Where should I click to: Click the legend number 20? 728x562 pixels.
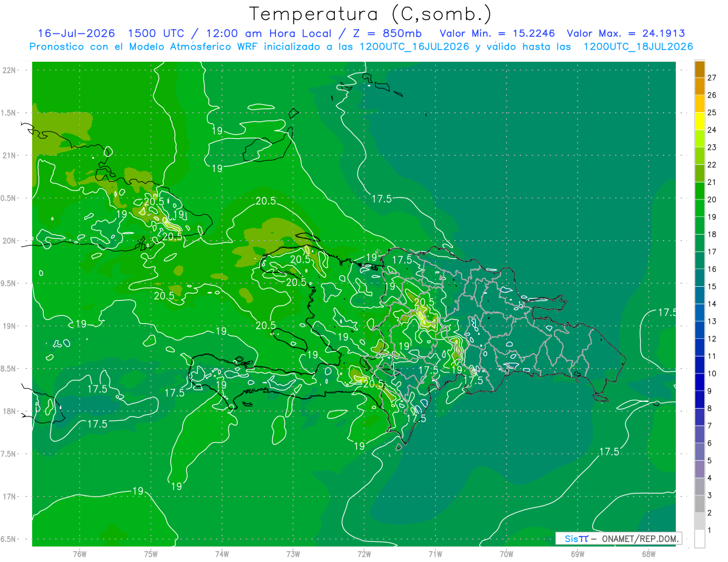[x=712, y=199]
